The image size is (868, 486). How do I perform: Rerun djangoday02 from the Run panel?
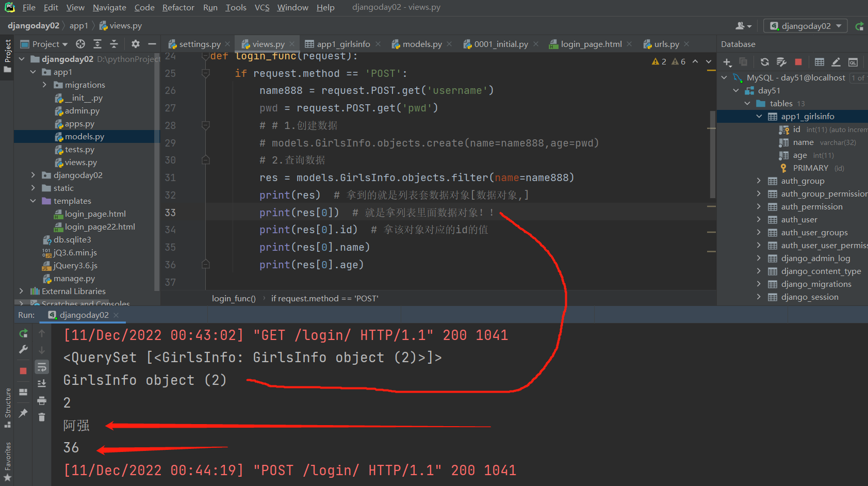23,333
